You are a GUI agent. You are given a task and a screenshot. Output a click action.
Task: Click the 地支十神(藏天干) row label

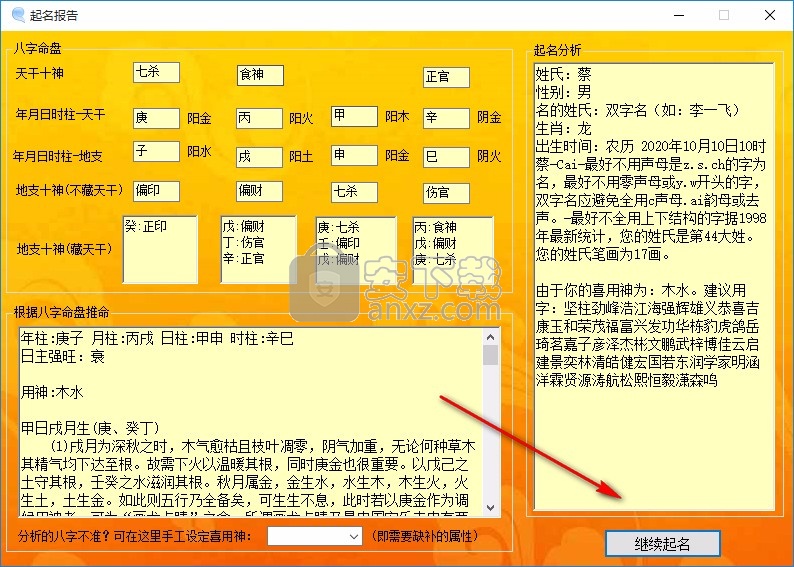pyautogui.click(x=64, y=249)
